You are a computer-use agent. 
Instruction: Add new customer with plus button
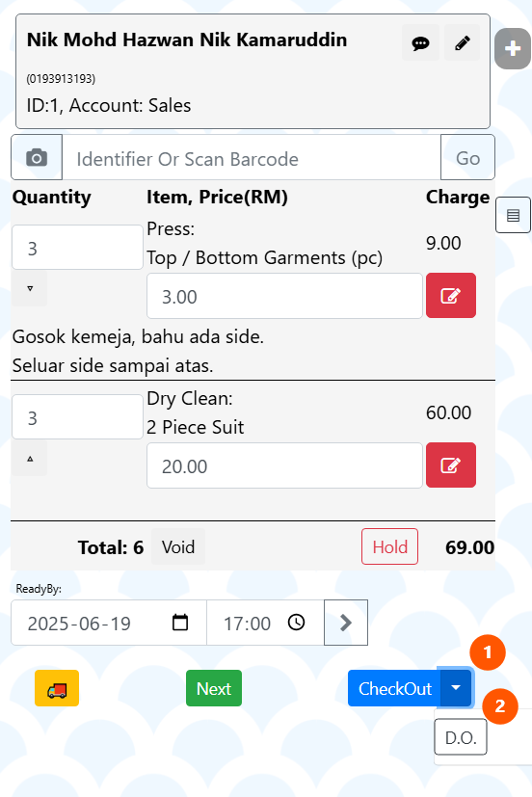(x=512, y=49)
